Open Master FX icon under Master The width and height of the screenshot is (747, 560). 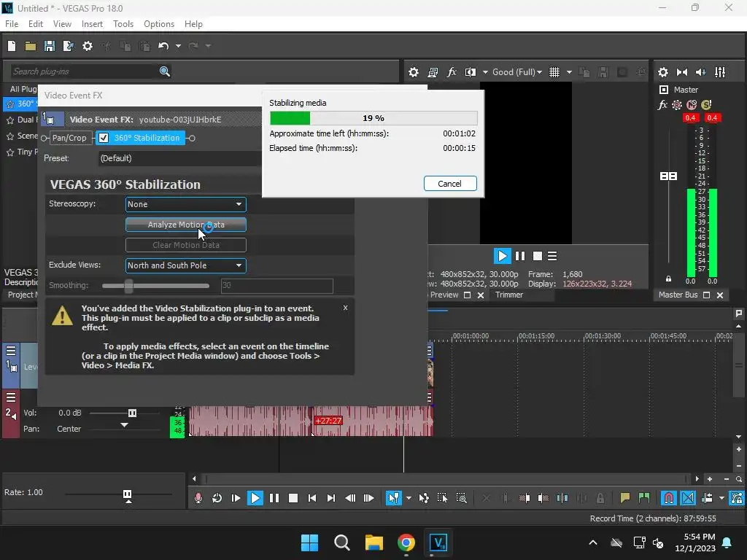(x=662, y=105)
